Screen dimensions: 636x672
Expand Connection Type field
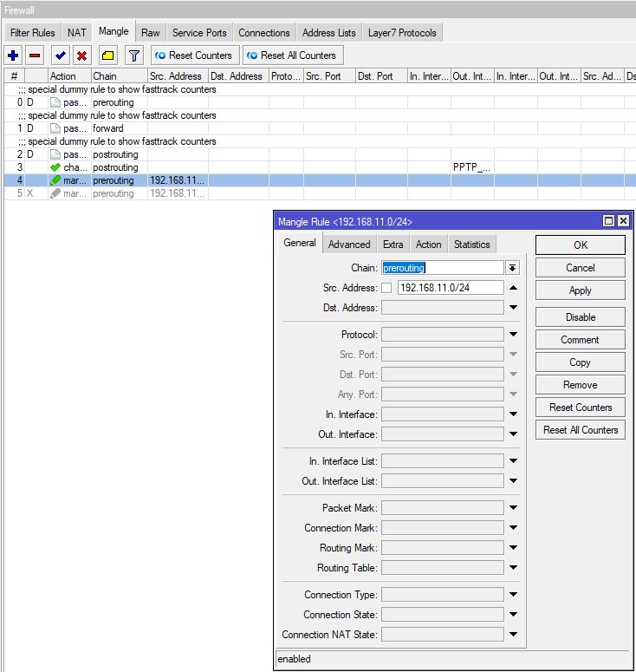point(513,595)
